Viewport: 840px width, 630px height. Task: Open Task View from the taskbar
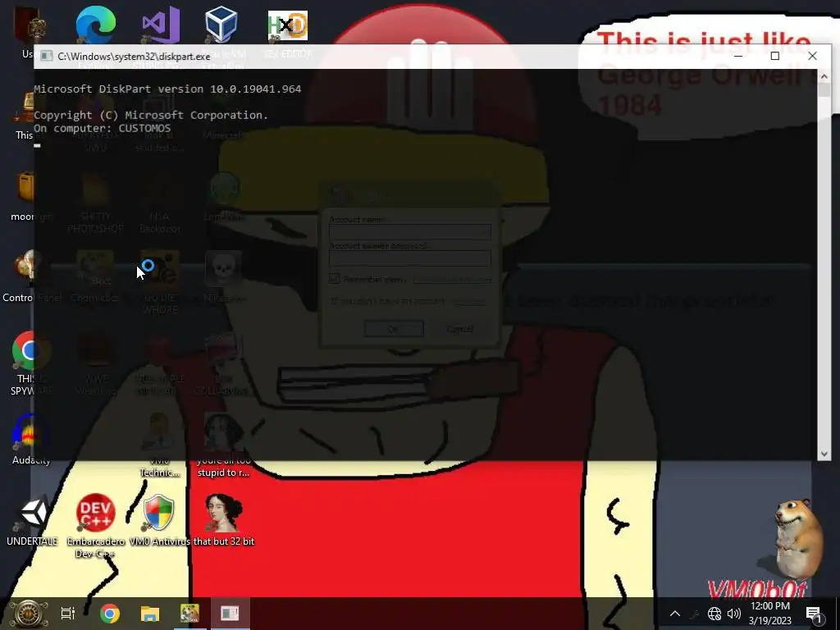(68, 614)
